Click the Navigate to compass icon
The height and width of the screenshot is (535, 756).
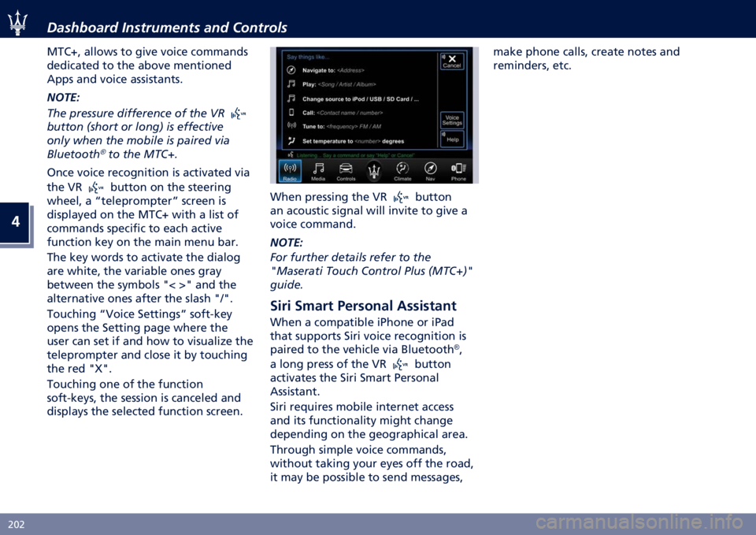[291, 70]
